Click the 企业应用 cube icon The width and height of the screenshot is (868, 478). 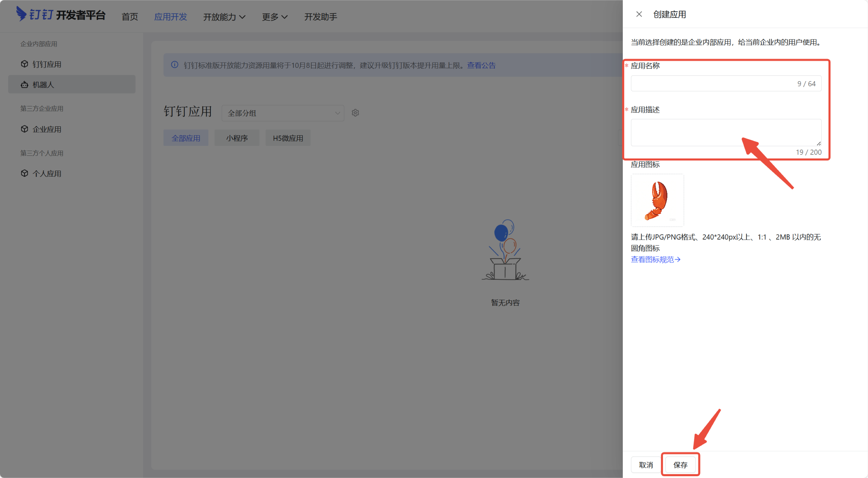click(x=24, y=129)
